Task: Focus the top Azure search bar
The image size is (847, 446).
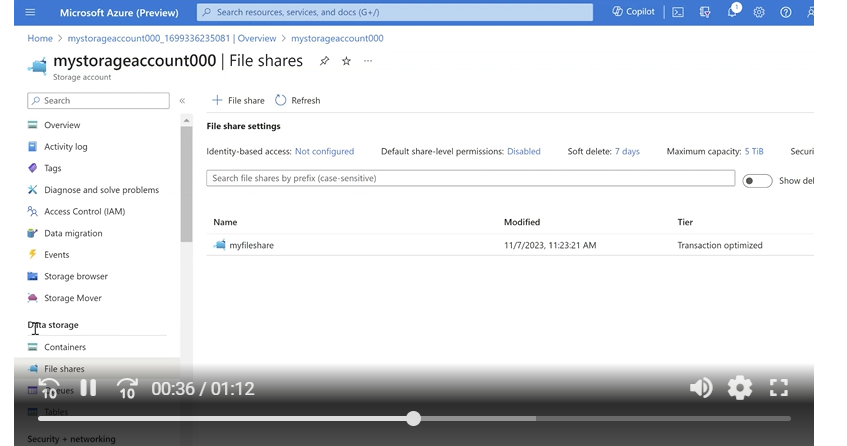Action: [x=395, y=12]
